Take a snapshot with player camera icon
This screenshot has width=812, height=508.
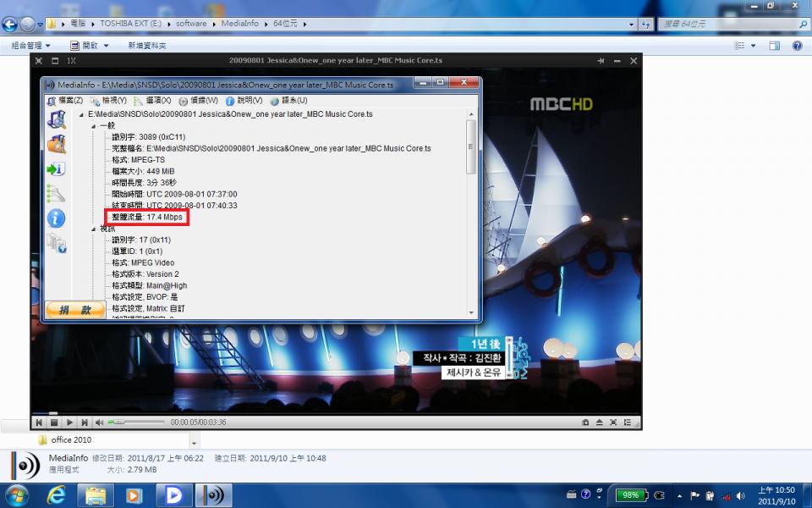[x=585, y=422]
